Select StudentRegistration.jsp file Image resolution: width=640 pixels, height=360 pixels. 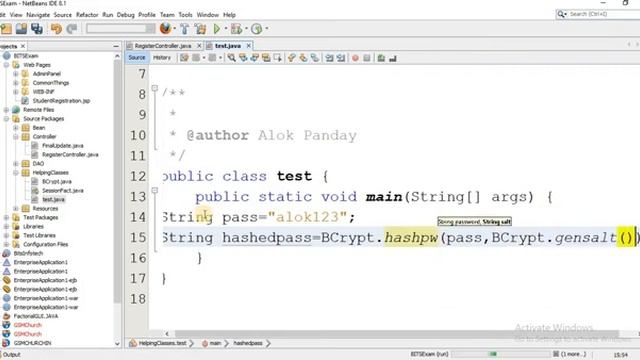pos(61,101)
